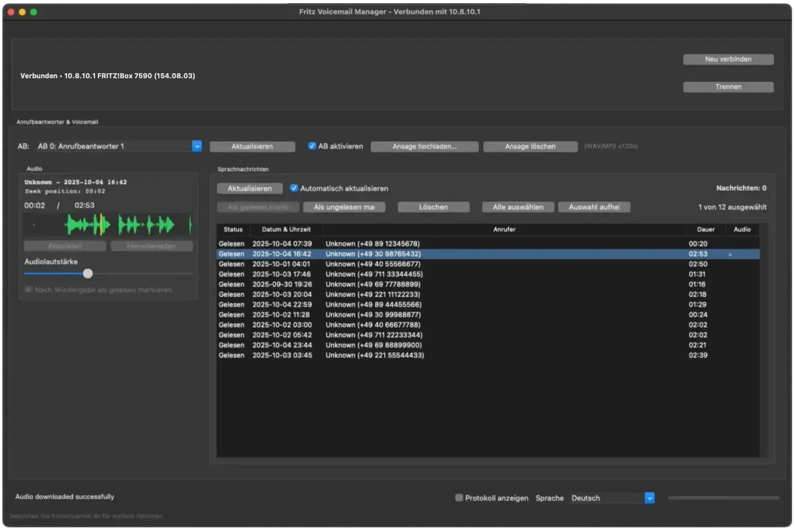Select the voicemail from +49 89 12345678
The image size is (795, 532).
coord(372,244)
